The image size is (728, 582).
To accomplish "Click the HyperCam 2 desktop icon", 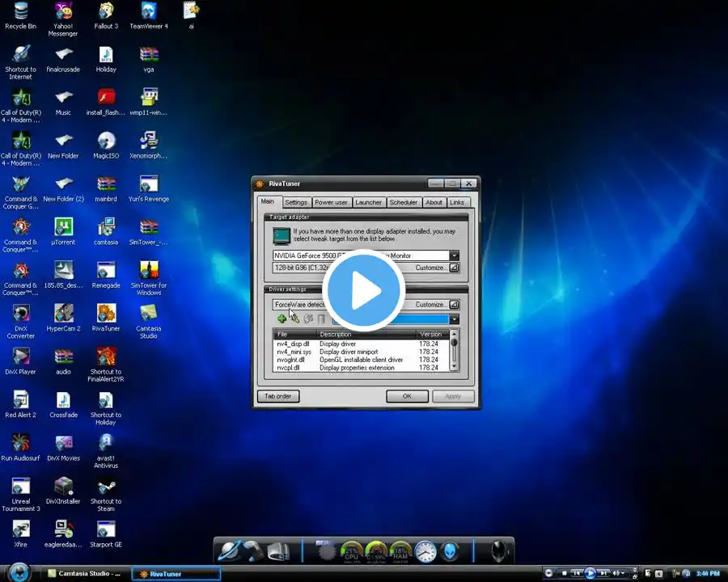I will click(64, 318).
